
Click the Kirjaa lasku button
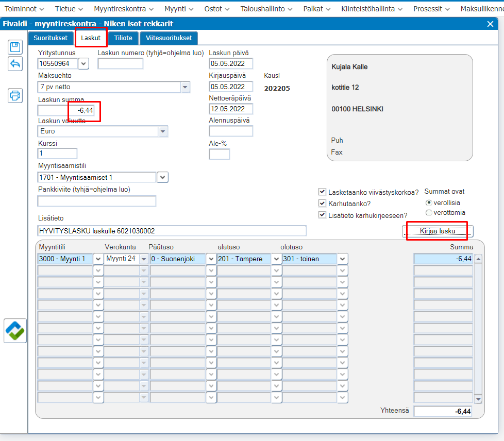438,231
